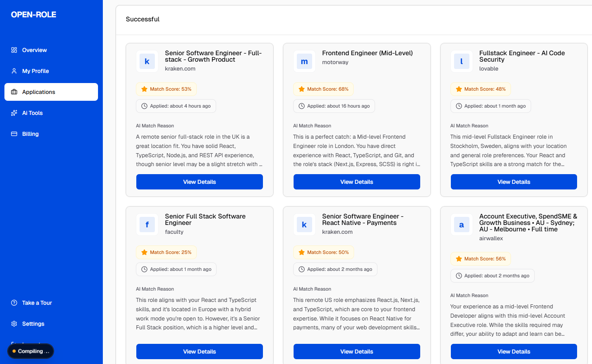The image size is (592, 364).
Task: Click the Overview grid icon
Action: coord(14,50)
